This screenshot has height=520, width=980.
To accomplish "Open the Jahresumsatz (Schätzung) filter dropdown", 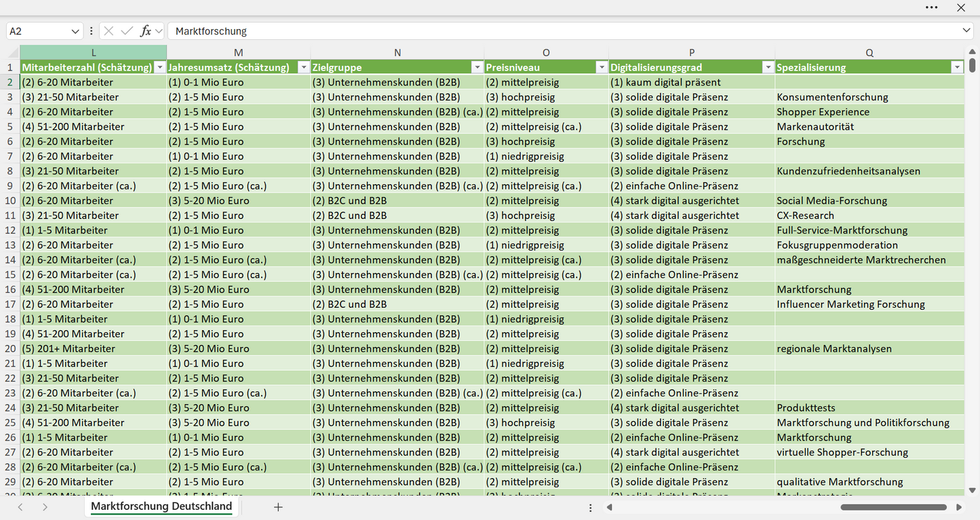I will (304, 67).
